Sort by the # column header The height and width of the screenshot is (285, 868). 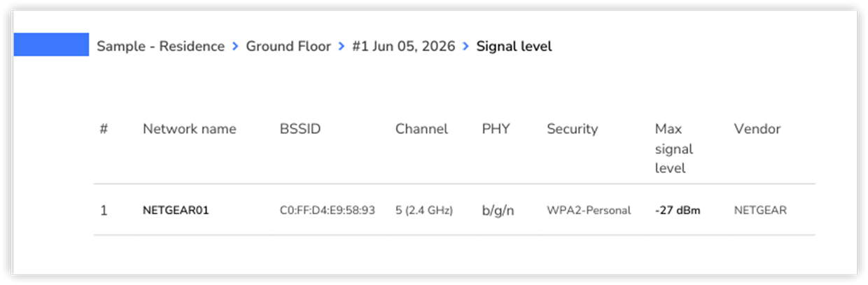(104, 129)
